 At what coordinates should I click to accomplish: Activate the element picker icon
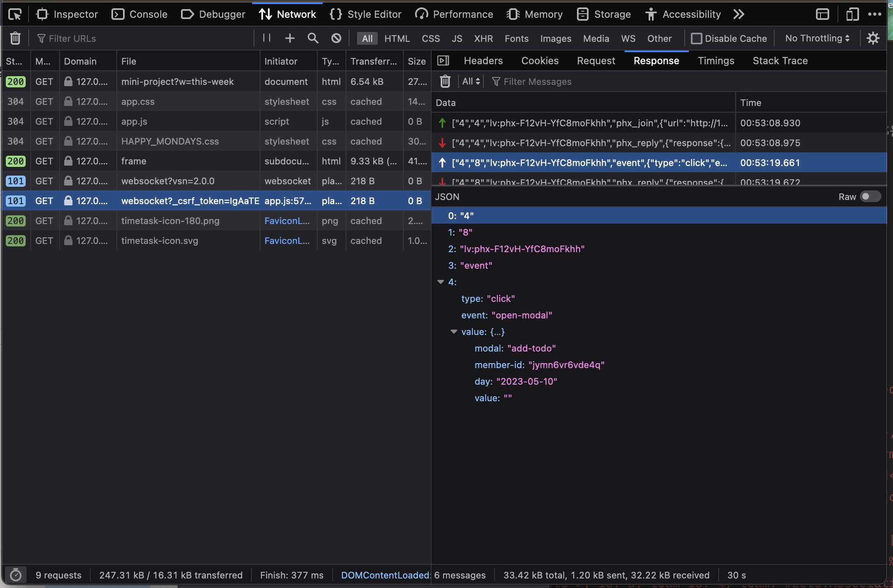point(15,14)
